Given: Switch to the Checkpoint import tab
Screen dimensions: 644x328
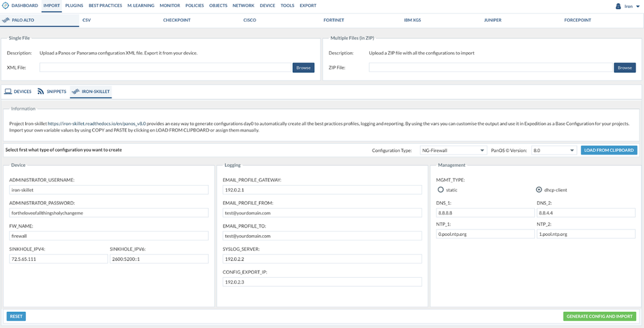Looking at the screenshot, I should point(176,20).
